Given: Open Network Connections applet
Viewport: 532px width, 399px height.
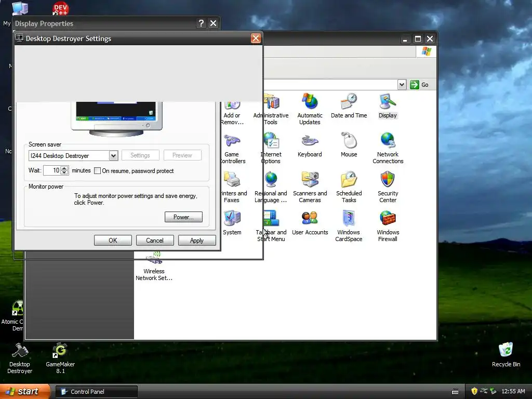Looking at the screenshot, I should (x=388, y=148).
